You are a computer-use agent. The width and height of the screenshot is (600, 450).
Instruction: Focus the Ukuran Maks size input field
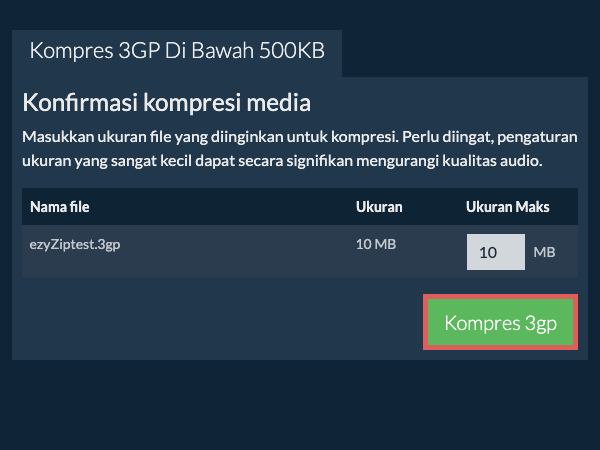[495, 252]
